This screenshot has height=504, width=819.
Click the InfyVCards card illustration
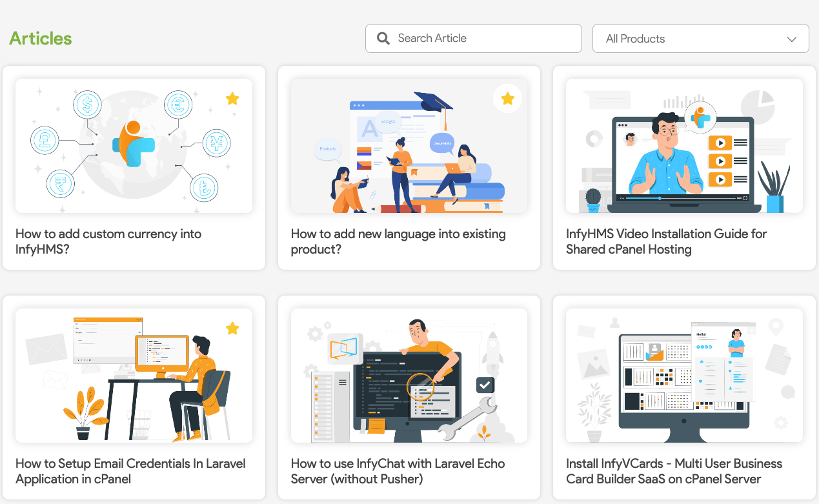(x=683, y=376)
